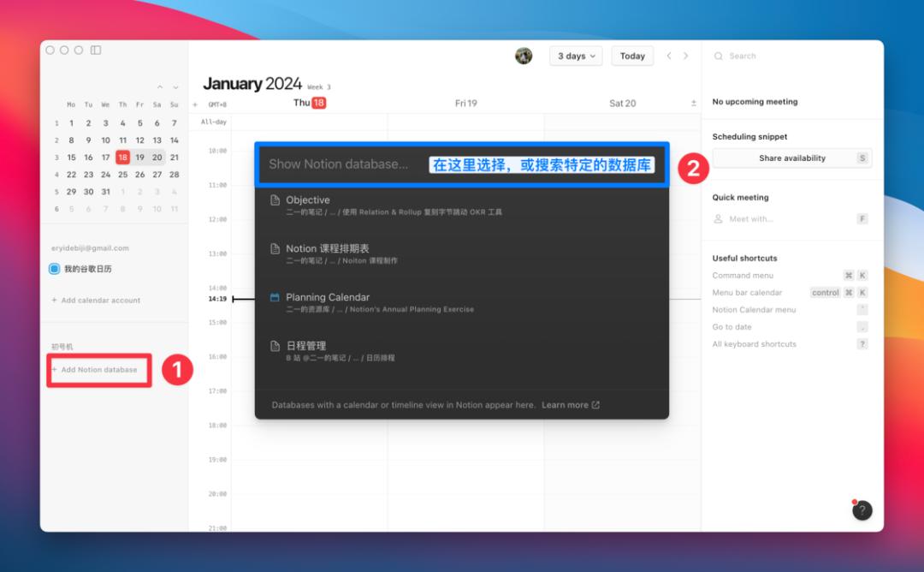The height and width of the screenshot is (572, 924).
Task: Add time zone plus icon beside GMT+8
Action: (195, 104)
